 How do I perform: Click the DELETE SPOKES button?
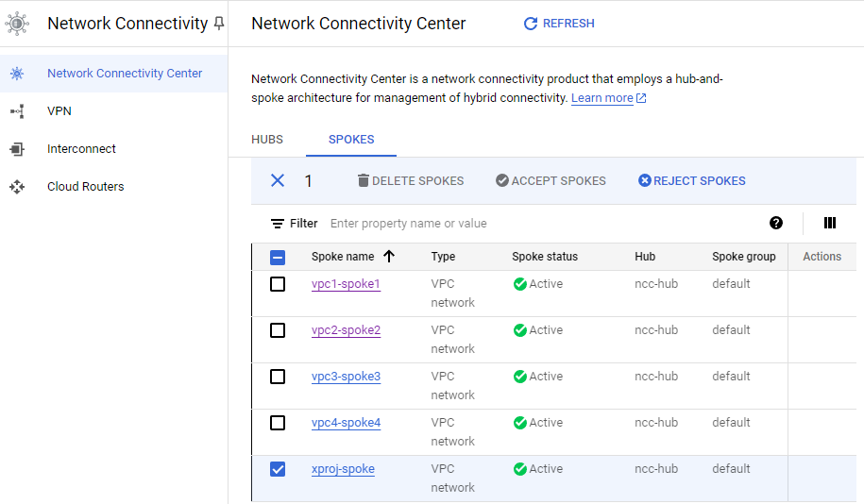(x=411, y=181)
